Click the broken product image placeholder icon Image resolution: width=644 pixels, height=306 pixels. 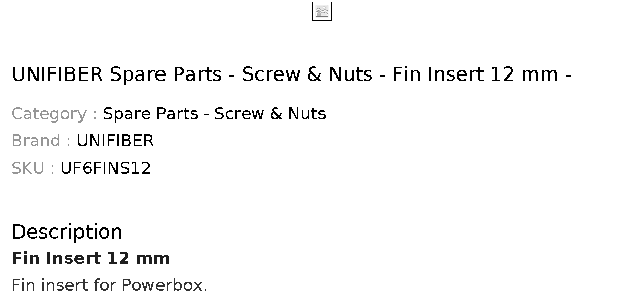[322, 11]
